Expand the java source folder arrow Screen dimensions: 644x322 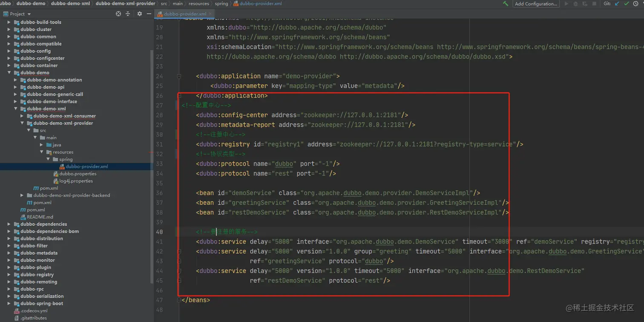pyautogui.click(x=42, y=145)
